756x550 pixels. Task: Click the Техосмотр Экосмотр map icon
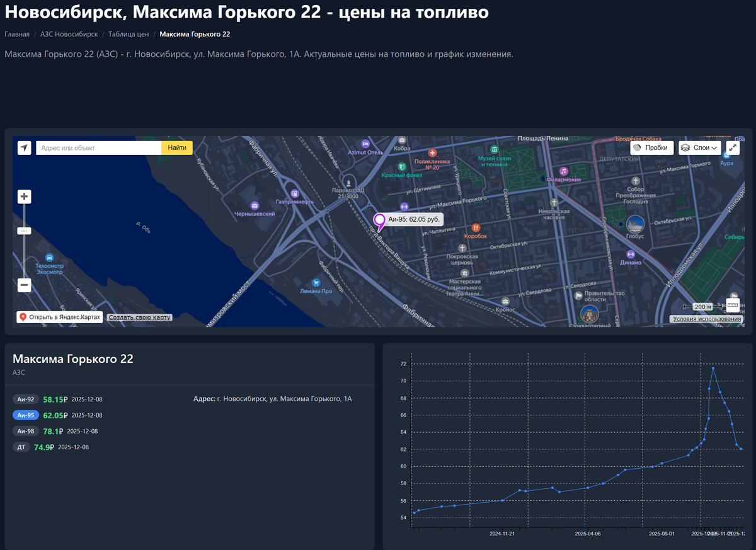click(49, 258)
